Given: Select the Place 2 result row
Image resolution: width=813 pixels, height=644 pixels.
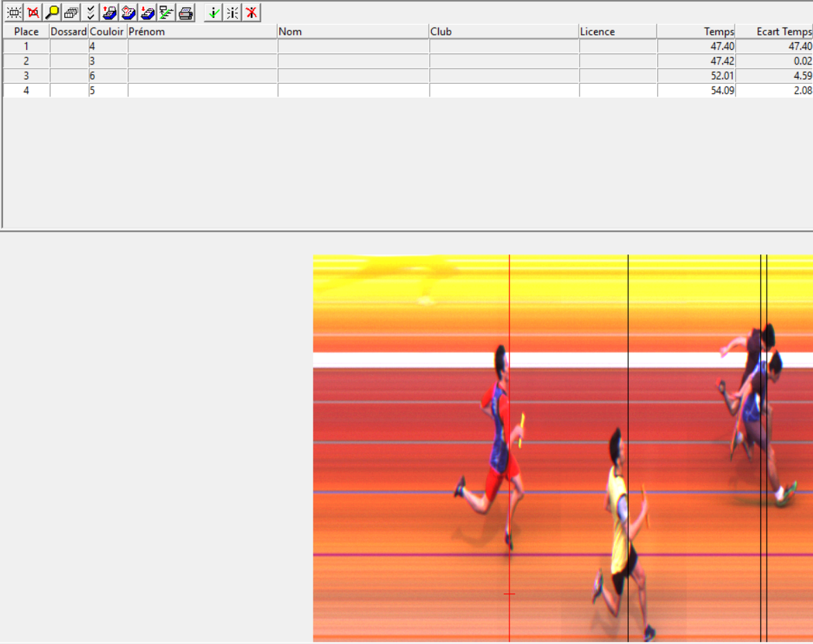Looking at the screenshot, I should click(408, 61).
